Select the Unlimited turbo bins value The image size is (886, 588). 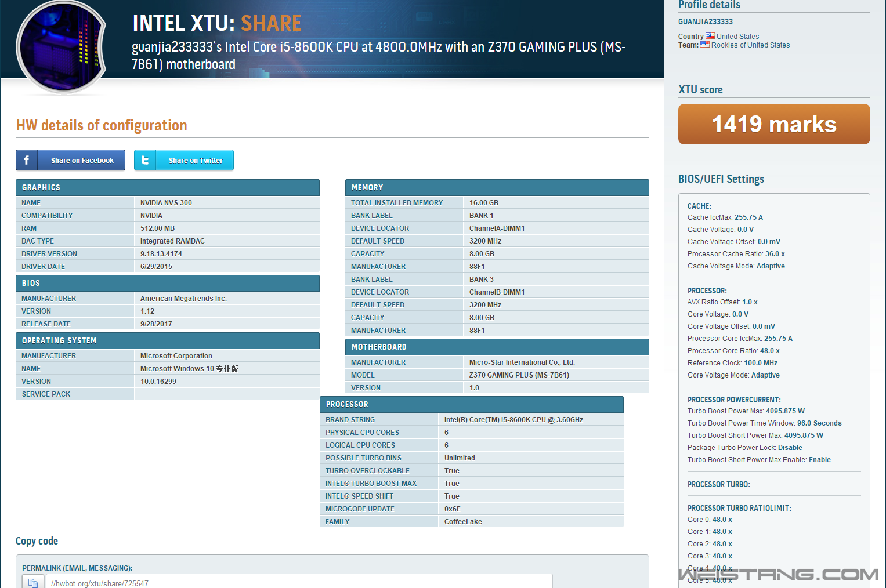point(460,458)
